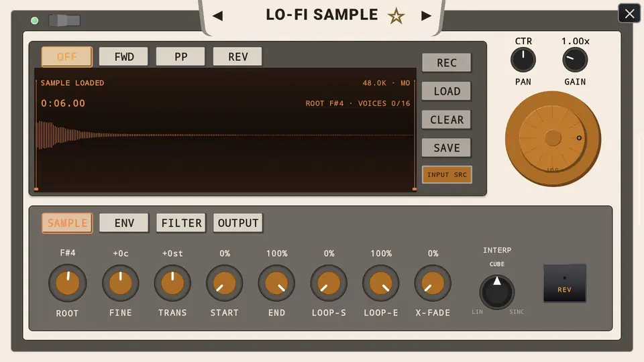
Task: Click the REC button
Action: tap(447, 63)
